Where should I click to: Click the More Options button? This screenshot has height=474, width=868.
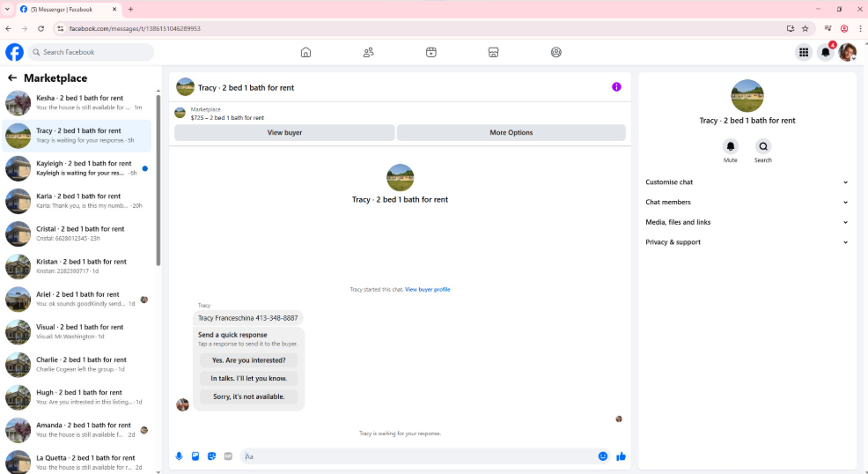511,132
